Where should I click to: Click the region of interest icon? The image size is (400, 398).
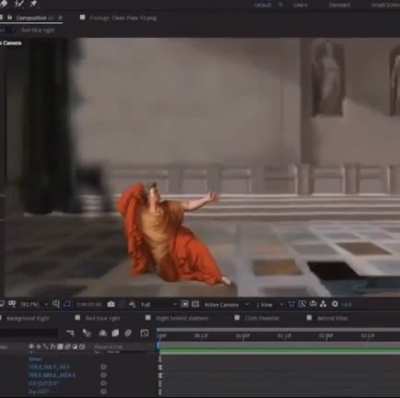click(x=184, y=304)
